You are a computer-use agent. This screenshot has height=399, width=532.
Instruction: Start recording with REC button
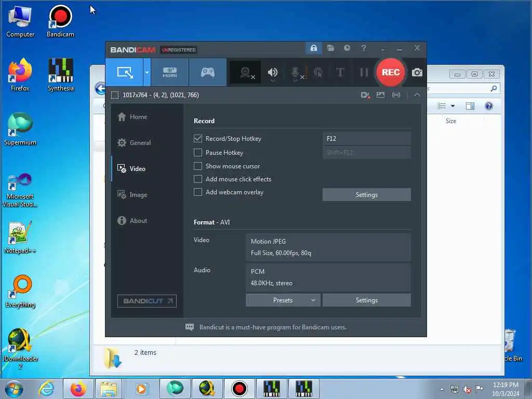[x=391, y=72]
